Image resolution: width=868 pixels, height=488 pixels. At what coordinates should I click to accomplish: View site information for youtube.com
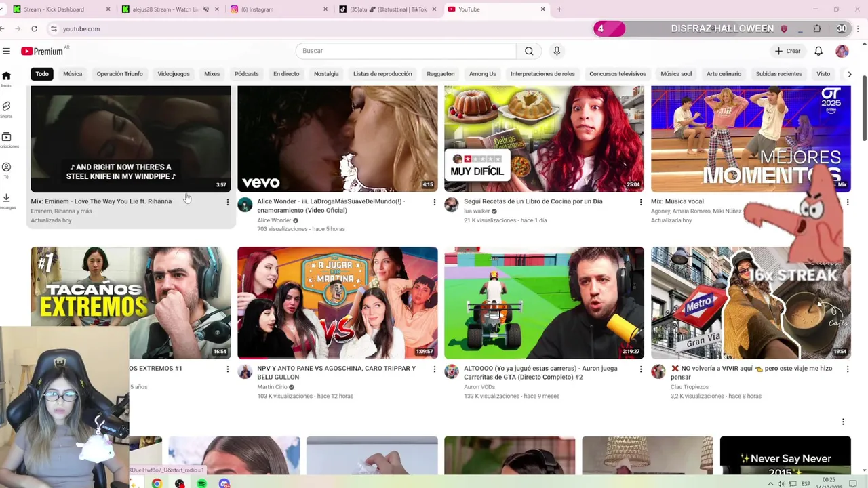[x=54, y=28]
